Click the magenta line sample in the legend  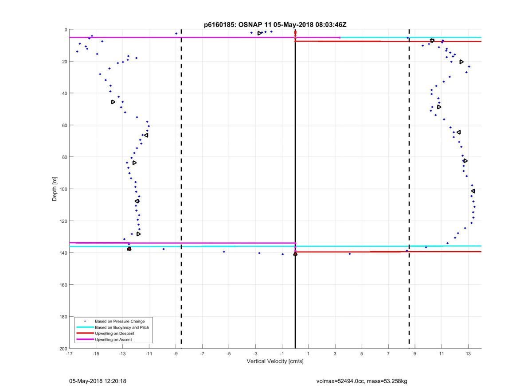(85, 340)
